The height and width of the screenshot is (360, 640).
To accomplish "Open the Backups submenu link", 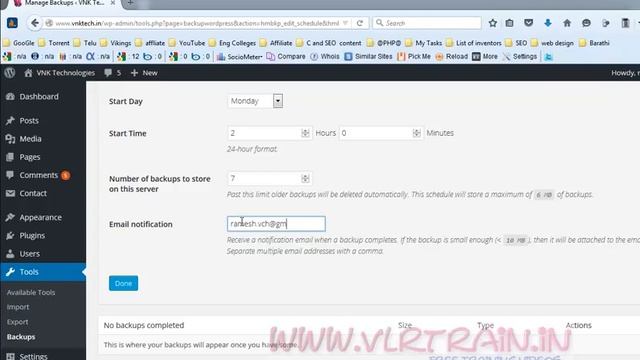I will coord(21,337).
